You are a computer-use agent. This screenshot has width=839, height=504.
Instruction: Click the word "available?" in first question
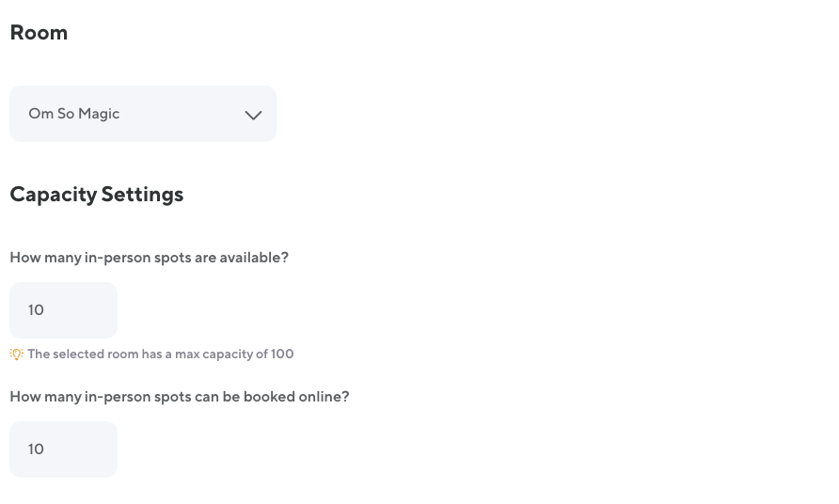(x=254, y=258)
